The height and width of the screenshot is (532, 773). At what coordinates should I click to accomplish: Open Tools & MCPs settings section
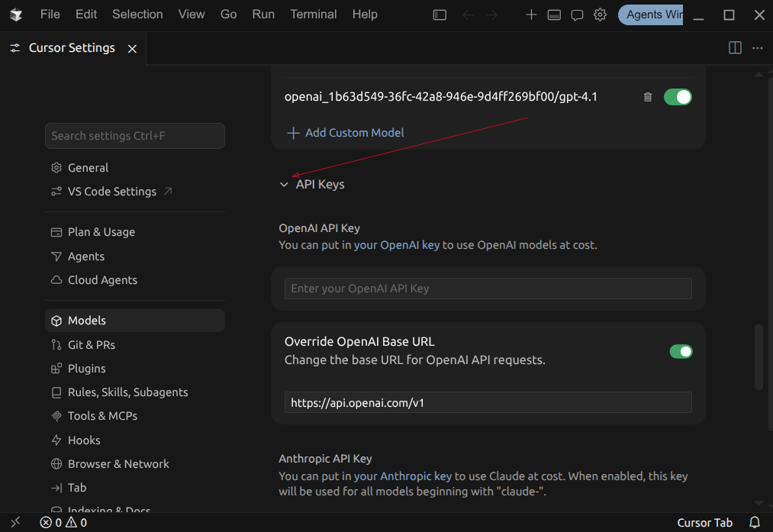click(135, 416)
